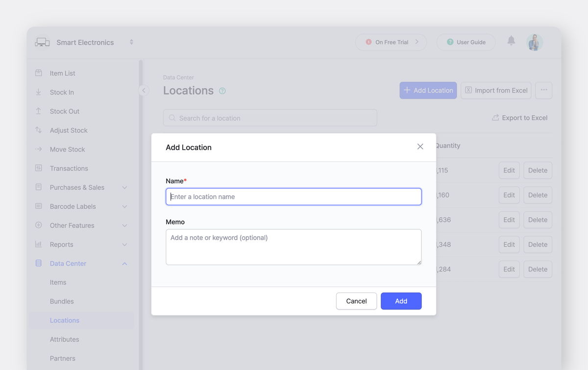The height and width of the screenshot is (370, 588).
Task: Open Import from Excel
Action: 495,90
